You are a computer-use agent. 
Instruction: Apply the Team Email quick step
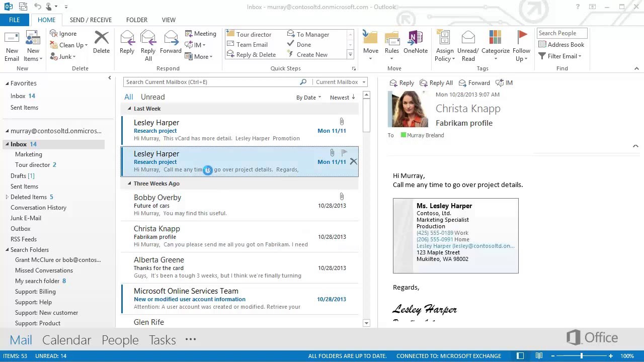(248, 44)
